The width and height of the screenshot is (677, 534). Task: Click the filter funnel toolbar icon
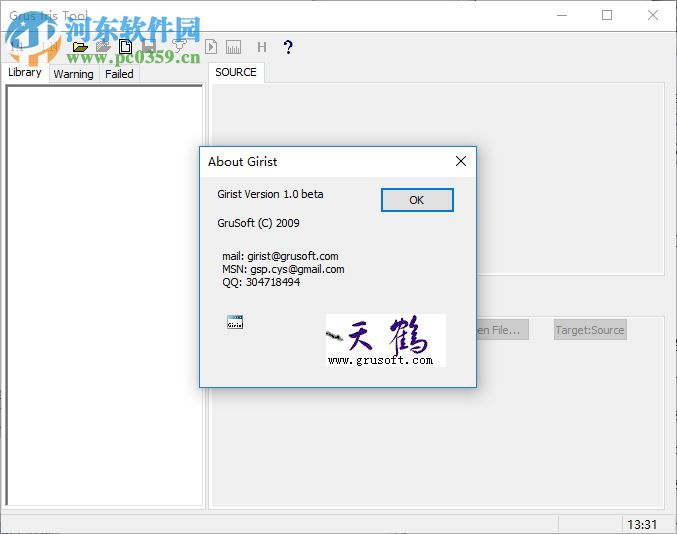coord(179,46)
